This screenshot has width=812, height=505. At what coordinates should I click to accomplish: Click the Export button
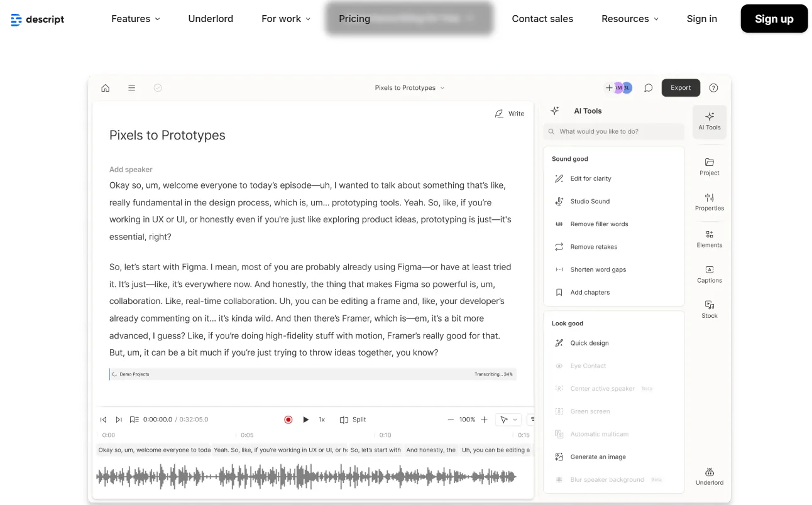(x=681, y=88)
